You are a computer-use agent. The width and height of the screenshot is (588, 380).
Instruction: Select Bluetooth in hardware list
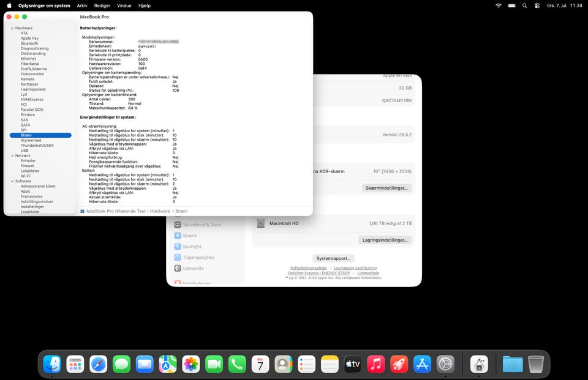coord(29,43)
